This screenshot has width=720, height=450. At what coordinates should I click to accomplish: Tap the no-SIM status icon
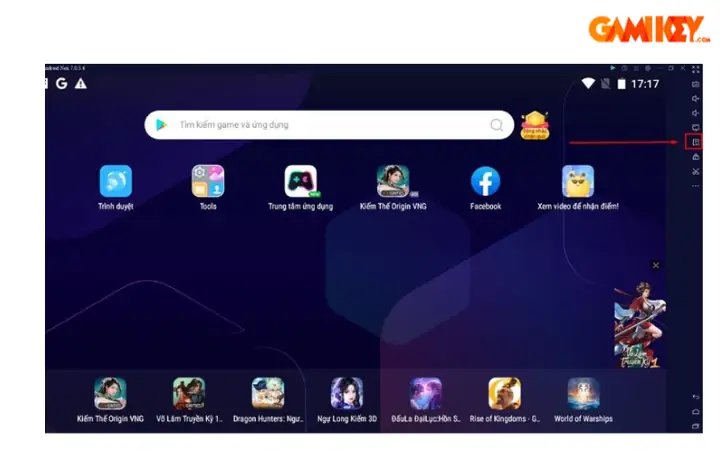click(x=606, y=84)
